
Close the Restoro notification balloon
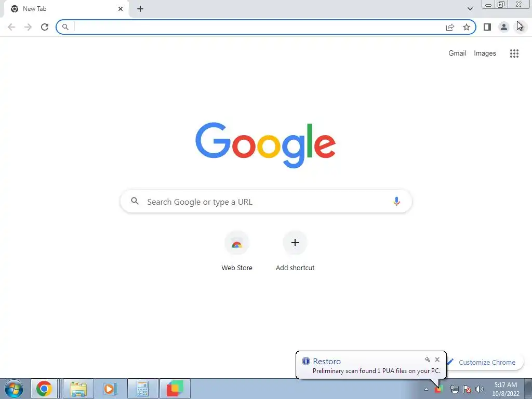pos(437,360)
